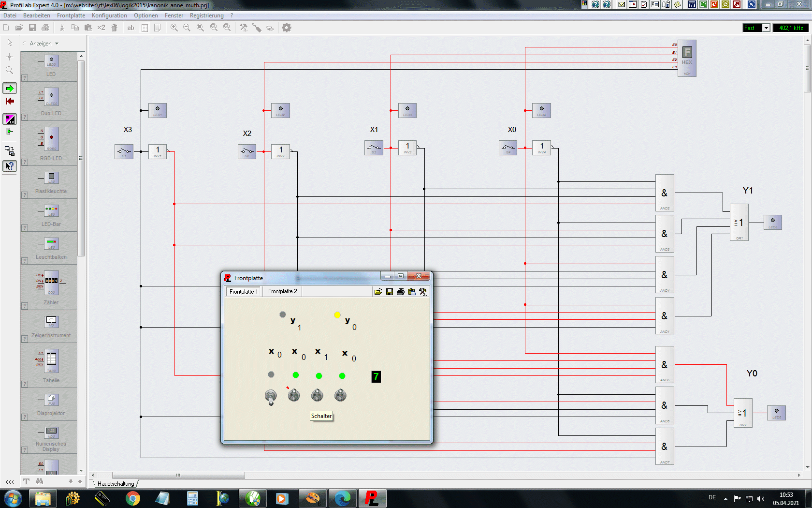Screen dimensions: 812x508
Task: Click the horizontal scrollbar thumb of the schematic
Action: click(x=178, y=475)
